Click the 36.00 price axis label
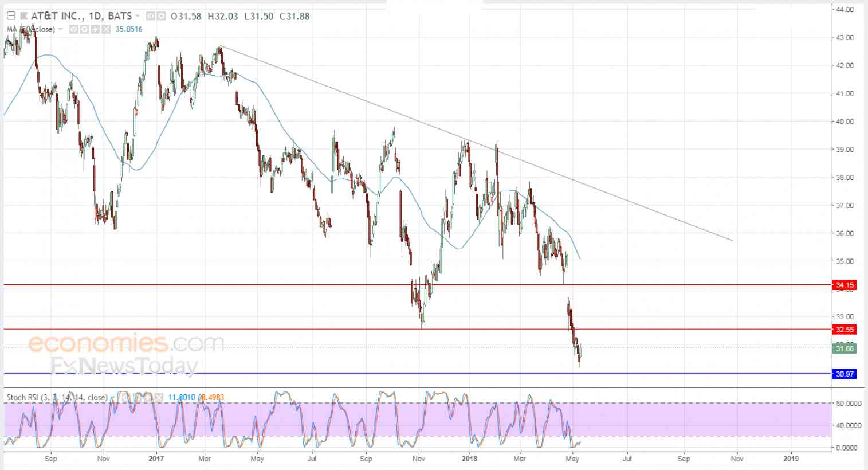Viewport: 868px width, 470px height. pos(845,234)
